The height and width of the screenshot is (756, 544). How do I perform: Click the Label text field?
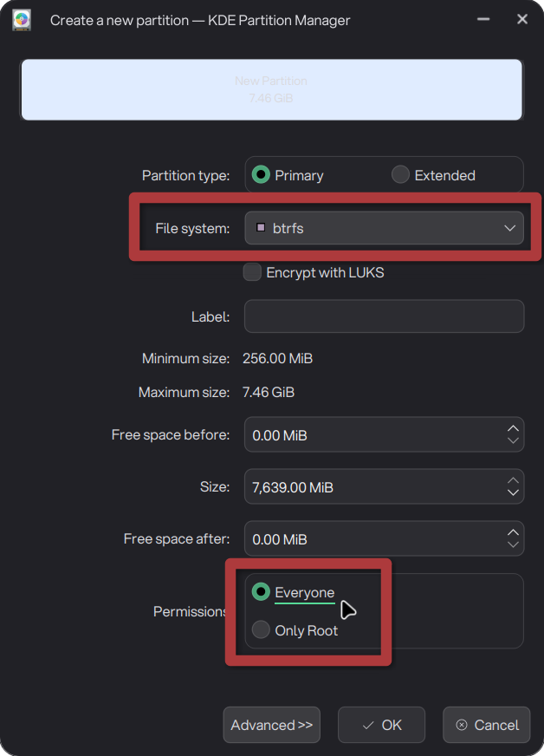tap(384, 316)
